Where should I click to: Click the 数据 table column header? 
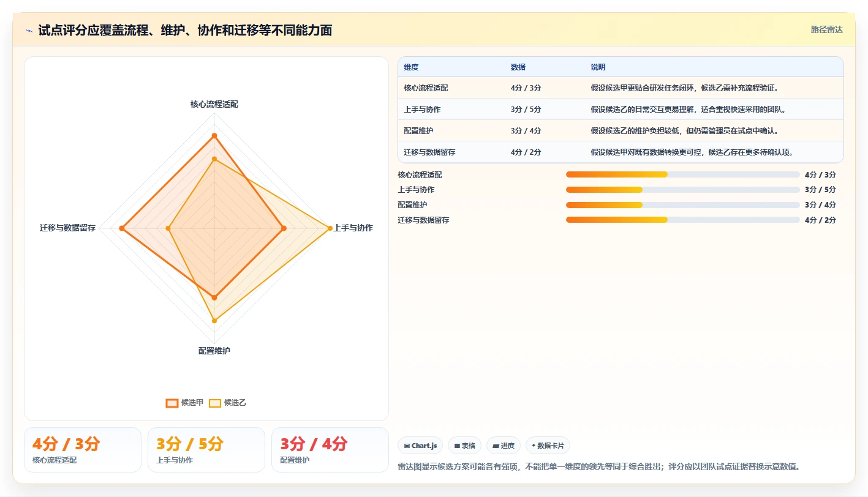tap(518, 67)
